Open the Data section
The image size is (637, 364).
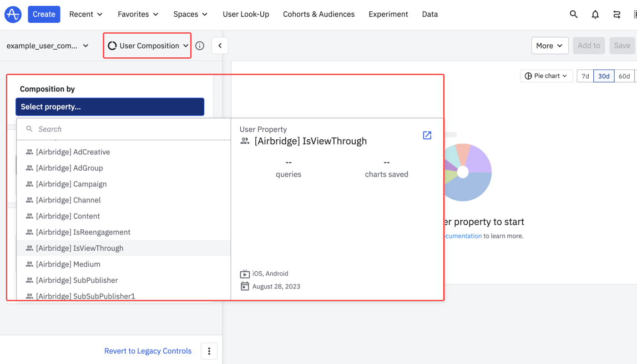[x=430, y=14]
